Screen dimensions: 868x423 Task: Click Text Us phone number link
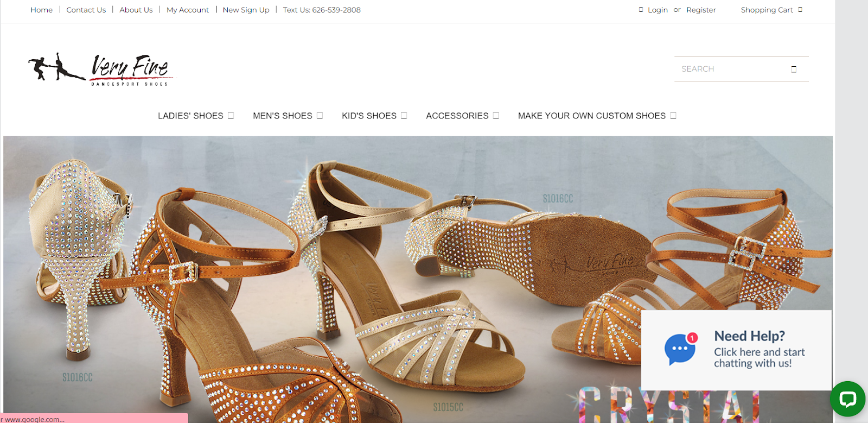(x=322, y=10)
